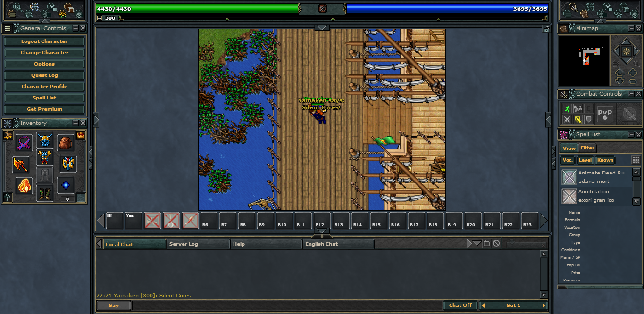Open the Help chat tab
The width and height of the screenshot is (644, 314).
pyautogui.click(x=266, y=244)
